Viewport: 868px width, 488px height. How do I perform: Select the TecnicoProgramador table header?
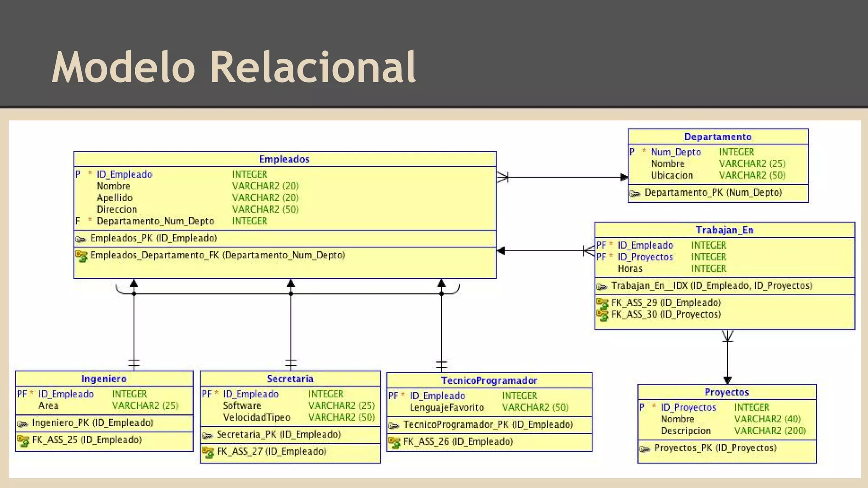coord(489,380)
